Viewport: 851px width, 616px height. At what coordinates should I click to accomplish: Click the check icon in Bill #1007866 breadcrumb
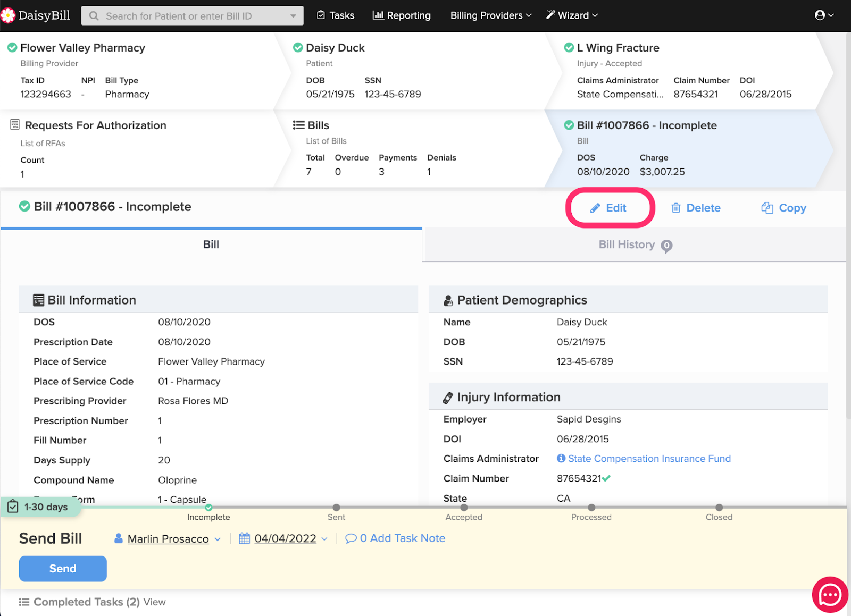pos(569,125)
